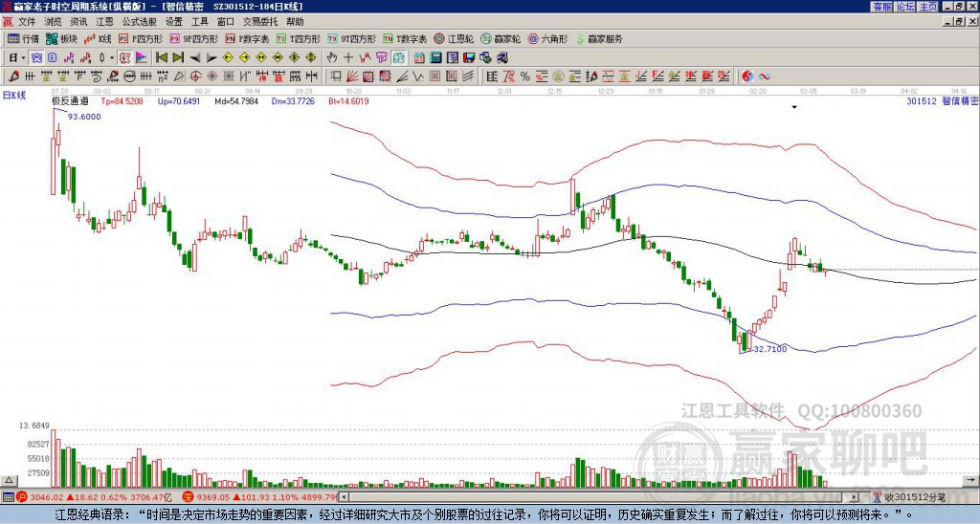
Task: Select the zigzag wave line tool
Action: click(x=418, y=76)
